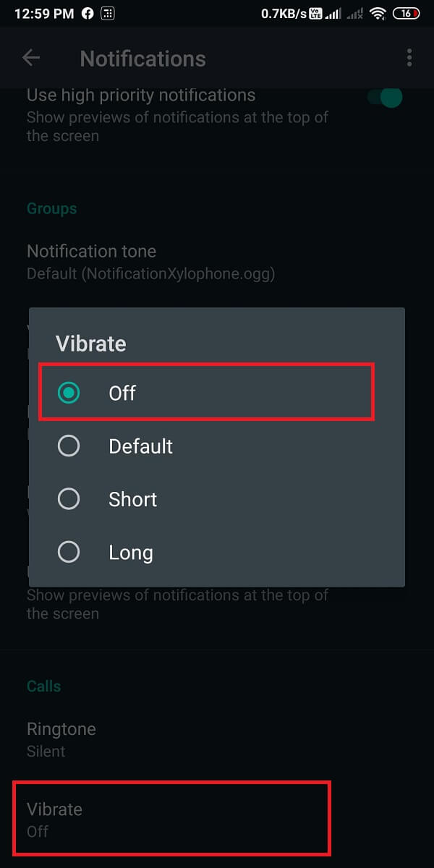Choose the Short vibrate option
Screen dimensions: 434x868
69,499
